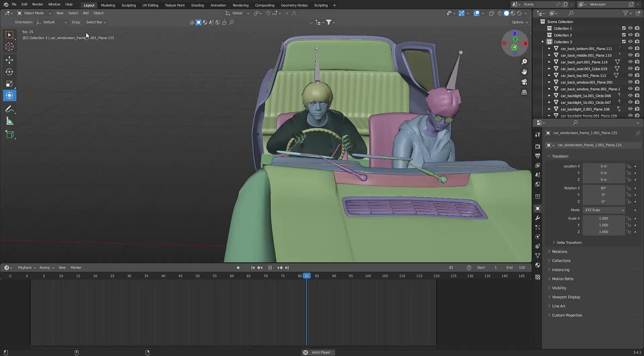The height and width of the screenshot is (356, 644).
Task: Click the current frame 82 marker
Action: point(306,276)
